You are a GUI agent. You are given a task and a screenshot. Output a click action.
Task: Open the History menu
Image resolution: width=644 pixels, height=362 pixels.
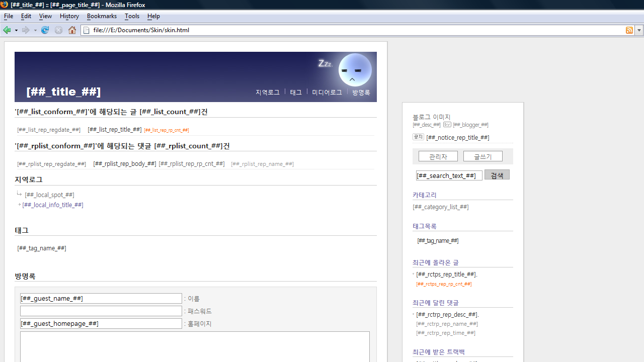point(69,16)
